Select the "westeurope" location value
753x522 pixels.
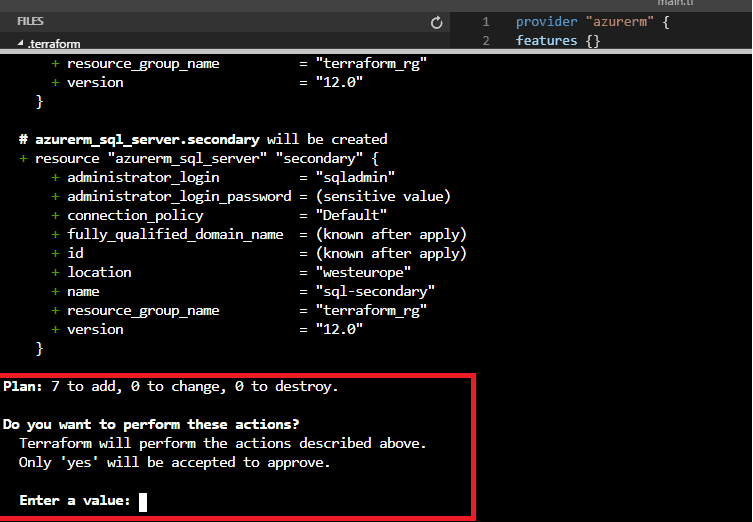click(363, 273)
